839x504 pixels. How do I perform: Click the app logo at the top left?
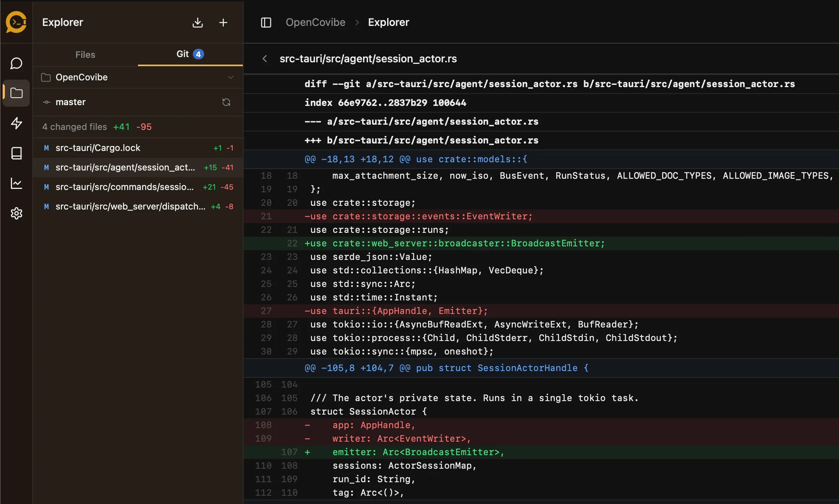16,23
